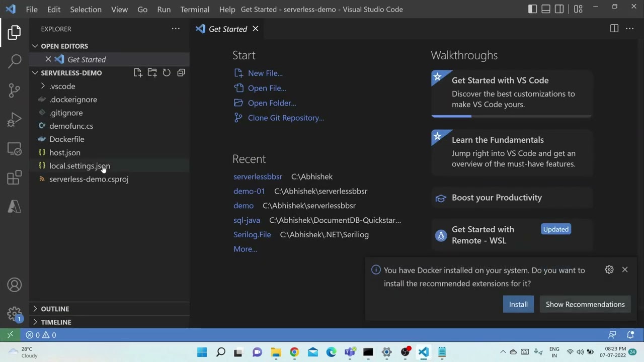644x362 pixels.
Task: Click Show Recommendations button
Action: (585, 304)
